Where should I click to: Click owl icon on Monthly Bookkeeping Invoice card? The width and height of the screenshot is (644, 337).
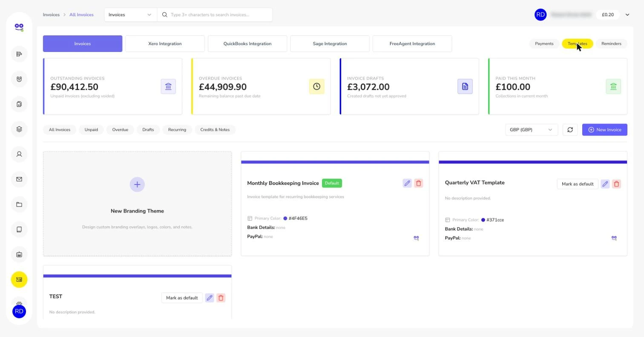click(416, 238)
